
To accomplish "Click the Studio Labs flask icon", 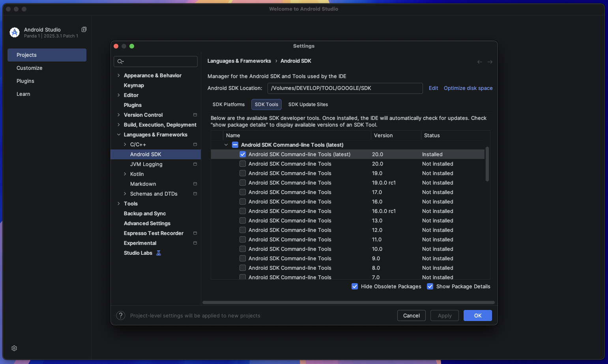I will point(159,253).
